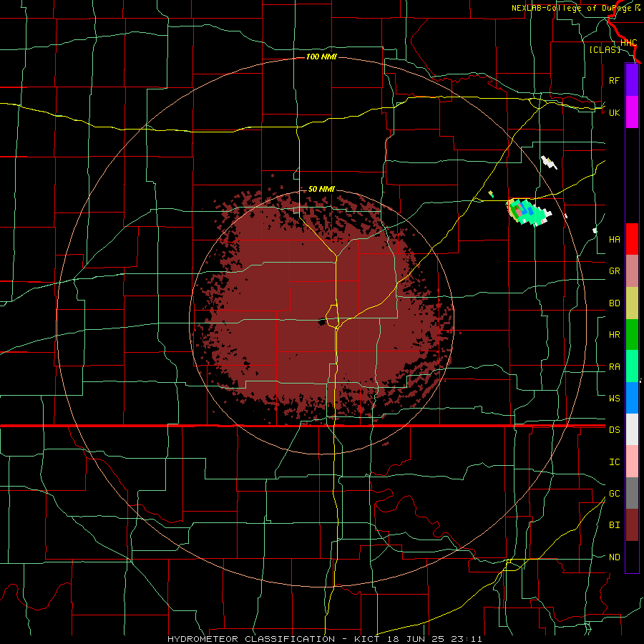644x644 pixels.
Task: Click the 'HYDROMETEOR CLASSIFICATION' title text
Action: (x=251, y=639)
